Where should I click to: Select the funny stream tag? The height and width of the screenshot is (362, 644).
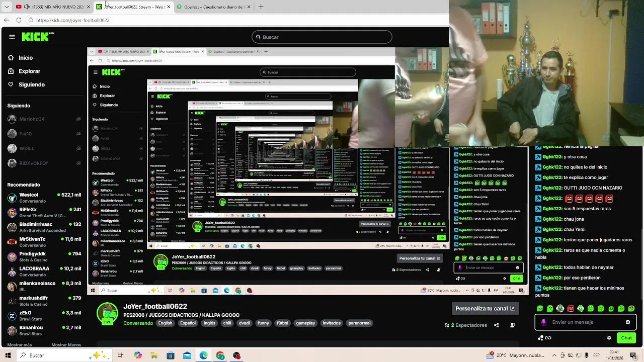click(263, 323)
